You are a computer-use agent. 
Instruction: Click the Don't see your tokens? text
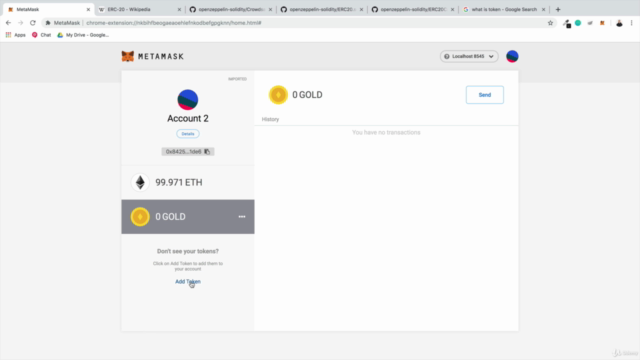[188, 251]
